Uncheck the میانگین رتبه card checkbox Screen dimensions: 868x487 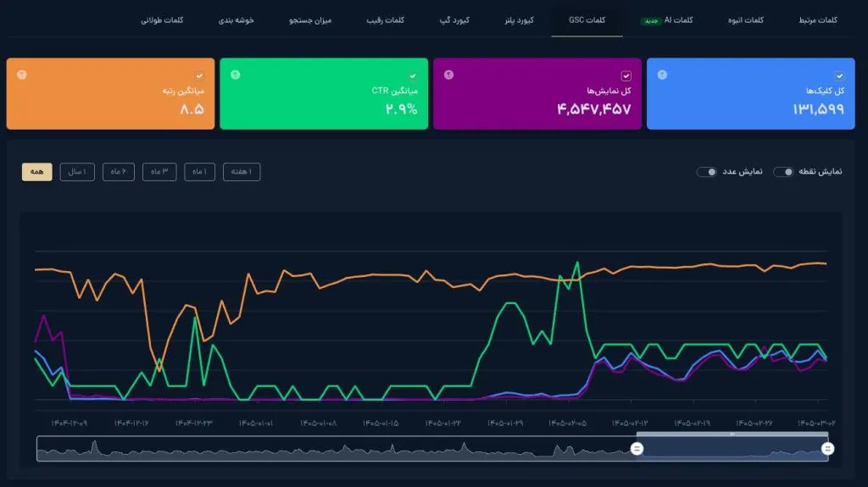(198, 76)
